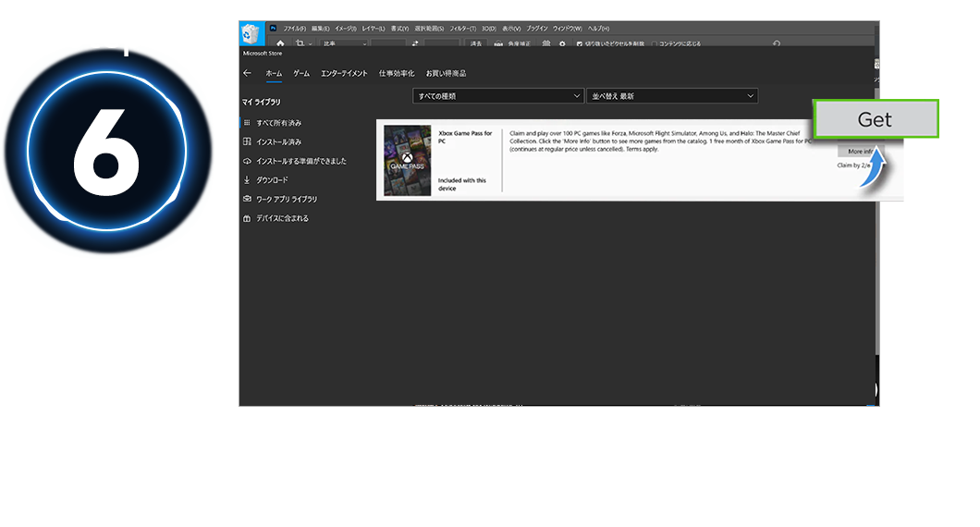Open the ヘルプ(H) menu in Photoshop

coord(598,29)
